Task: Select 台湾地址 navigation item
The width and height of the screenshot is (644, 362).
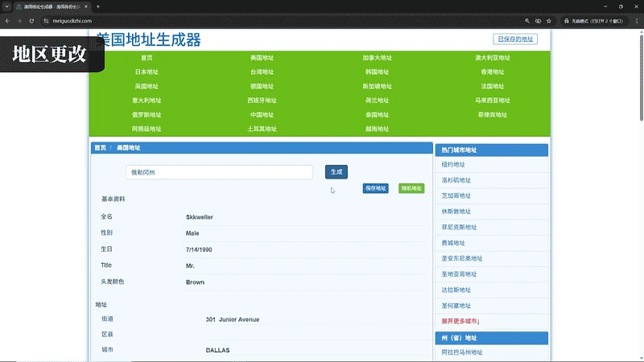Action: pyautogui.click(x=262, y=72)
